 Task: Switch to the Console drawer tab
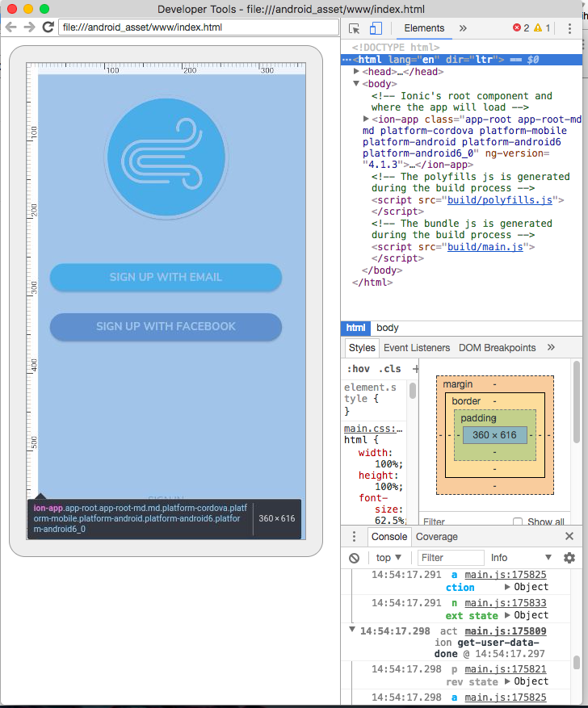click(x=388, y=536)
